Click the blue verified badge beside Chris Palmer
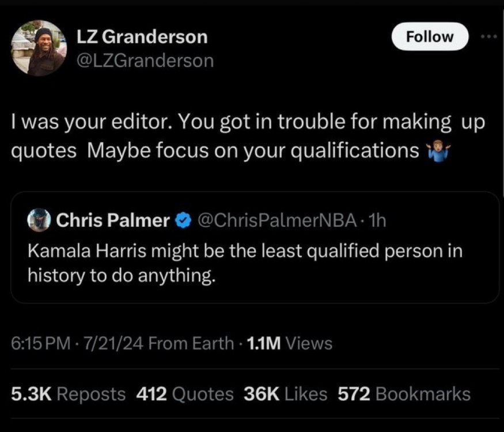This screenshot has width=504, height=432. tap(183, 220)
